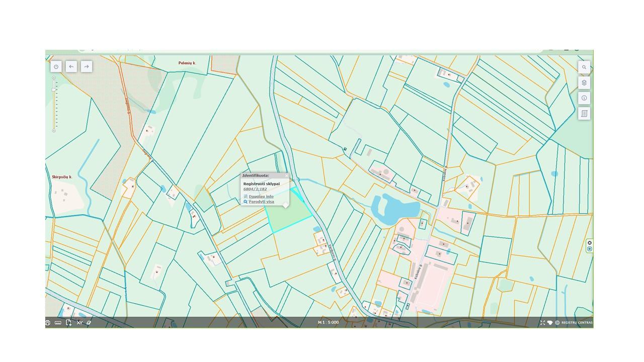Click the zoom slider handle
The image size is (644, 362).
[x=54, y=89]
